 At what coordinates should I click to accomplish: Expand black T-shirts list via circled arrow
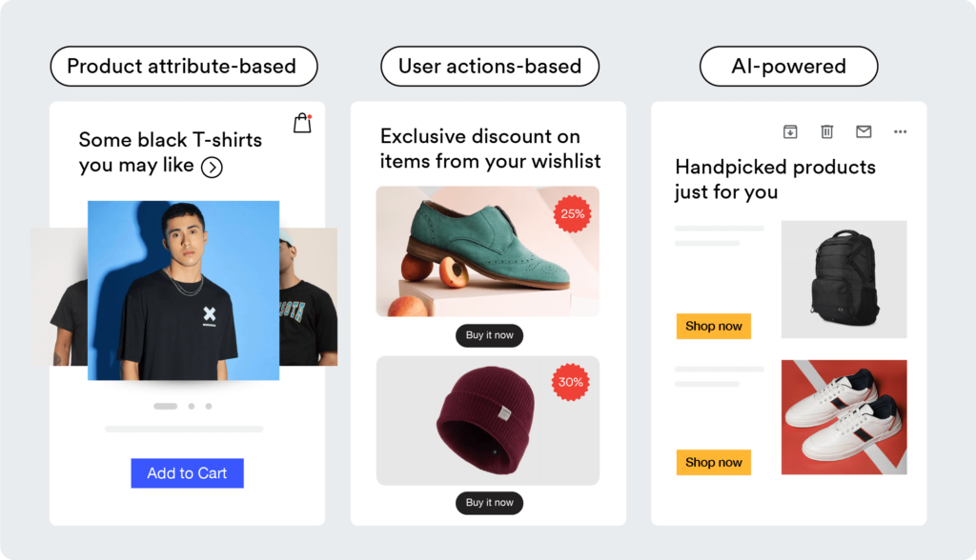pyautogui.click(x=212, y=167)
